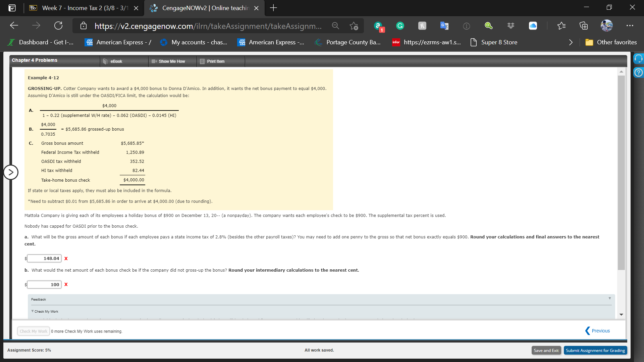Expand the overflowed favorites bar chevron
The width and height of the screenshot is (644, 362).
click(x=571, y=42)
